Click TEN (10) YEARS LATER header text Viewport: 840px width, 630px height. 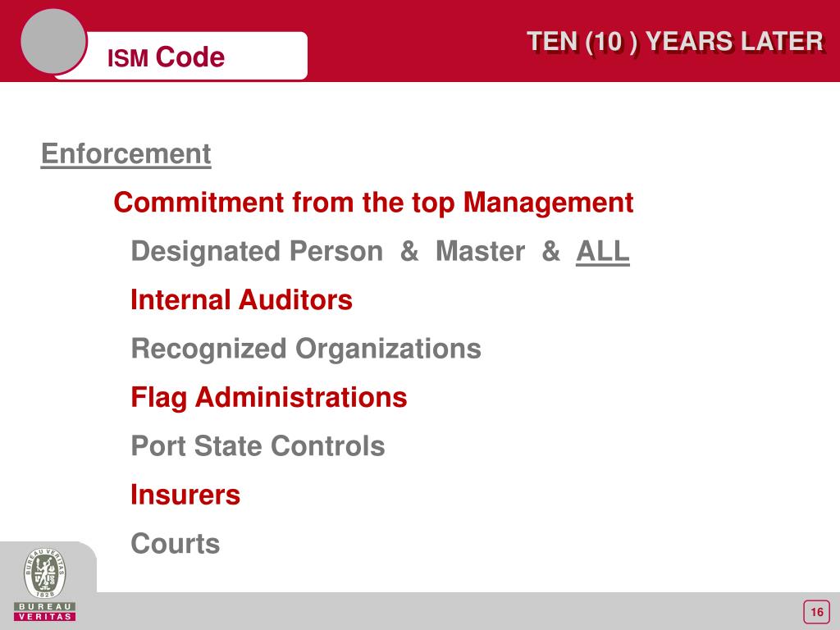pyautogui.click(x=676, y=42)
